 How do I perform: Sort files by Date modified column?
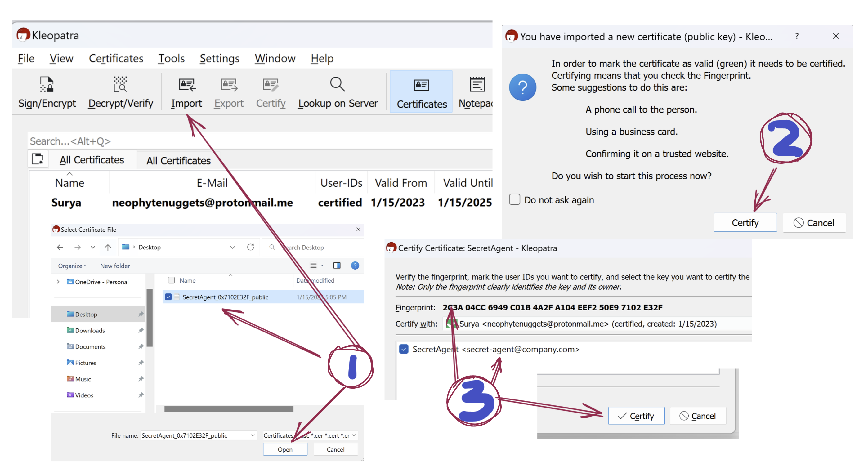[315, 280]
